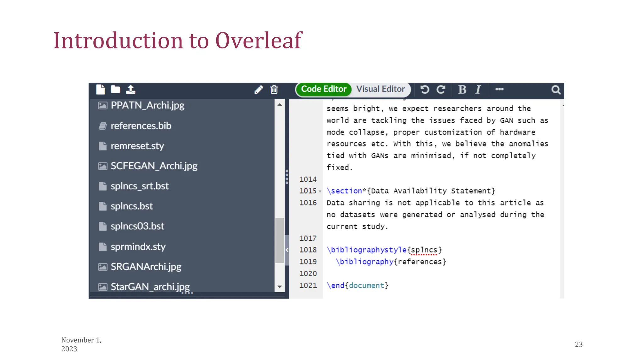Image resolution: width=644 pixels, height=362 pixels.
Task: Place cursor on \section command
Action: coord(344,191)
